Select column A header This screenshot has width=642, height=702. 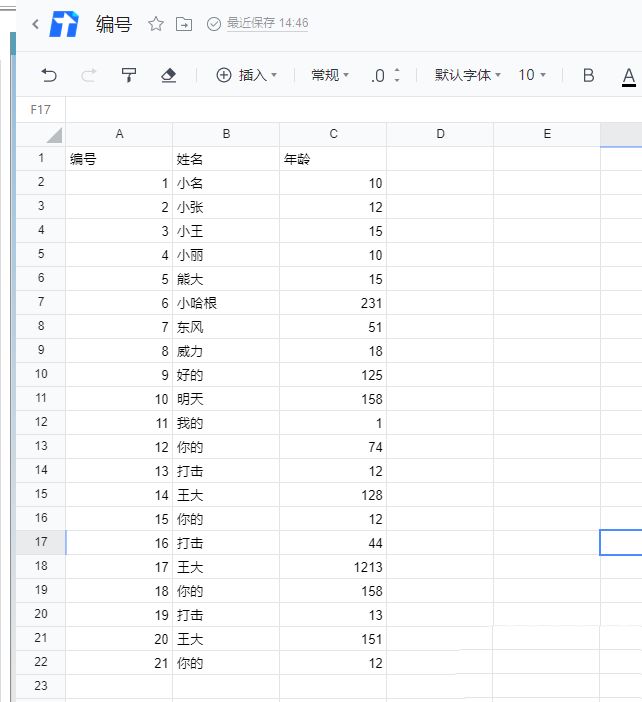pyautogui.click(x=119, y=134)
